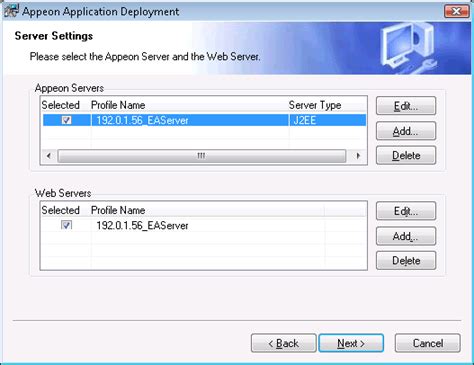Go to Next step
Image resolution: width=474 pixels, height=365 pixels.
(351, 343)
